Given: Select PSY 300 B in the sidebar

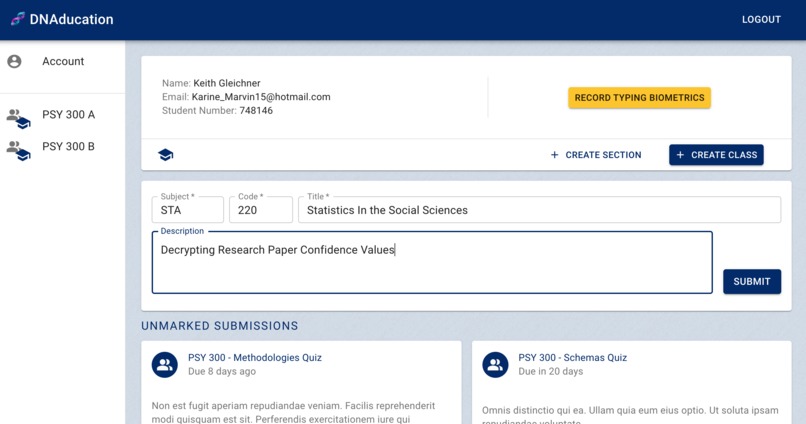Looking at the screenshot, I should pyautogui.click(x=62, y=146).
